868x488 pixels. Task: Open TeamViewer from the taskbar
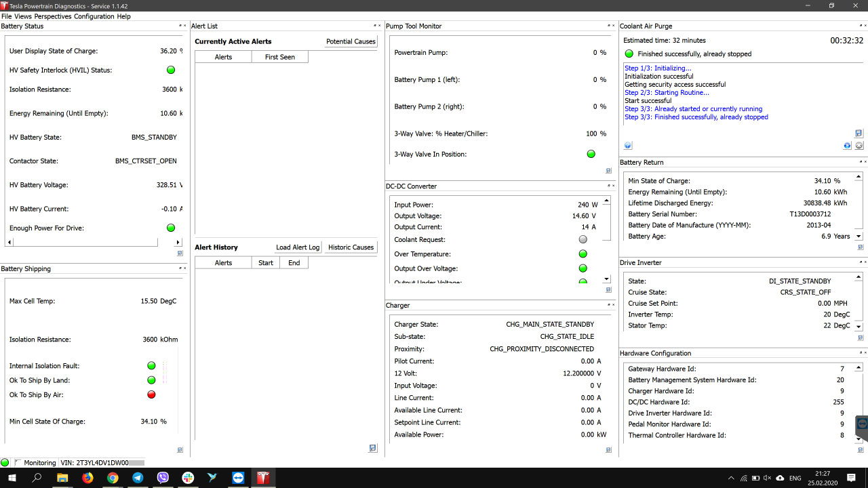pyautogui.click(x=237, y=478)
